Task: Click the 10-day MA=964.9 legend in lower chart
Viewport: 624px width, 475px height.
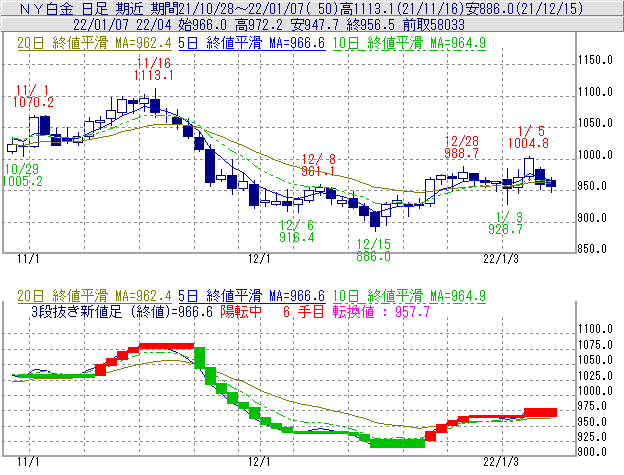Action: coord(409,296)
